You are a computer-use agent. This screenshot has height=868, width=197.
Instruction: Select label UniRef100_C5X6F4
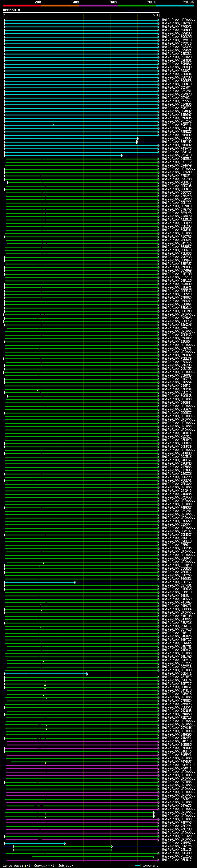(177, 88)
